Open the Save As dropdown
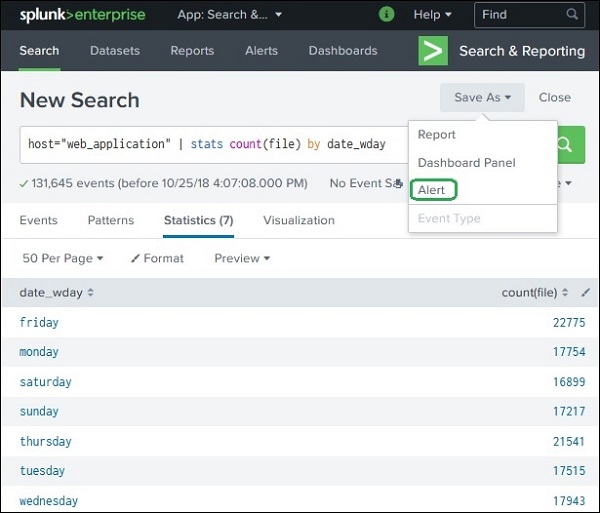The height and width of the screenshot is (513, 600). tap(482, 97)
